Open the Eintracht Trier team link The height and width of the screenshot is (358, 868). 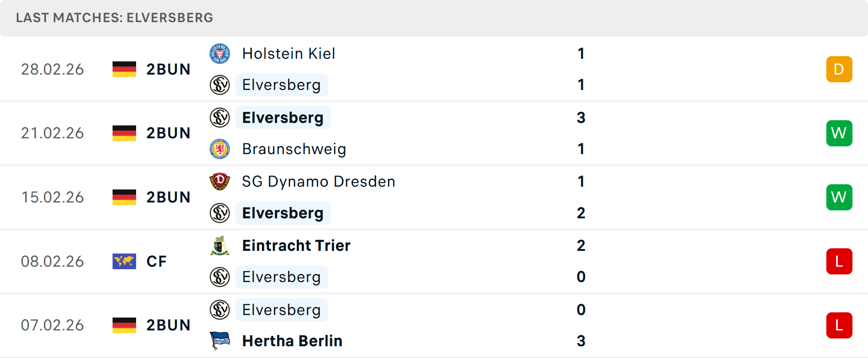click(296, 246)
